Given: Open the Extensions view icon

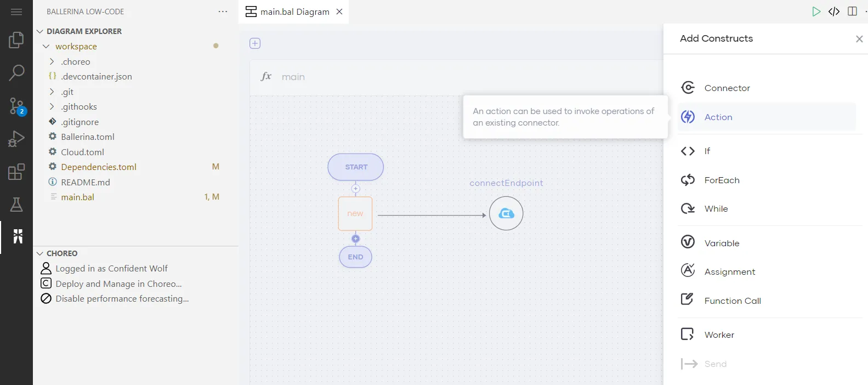Looking at the screenshot, I should pos(16,172).
